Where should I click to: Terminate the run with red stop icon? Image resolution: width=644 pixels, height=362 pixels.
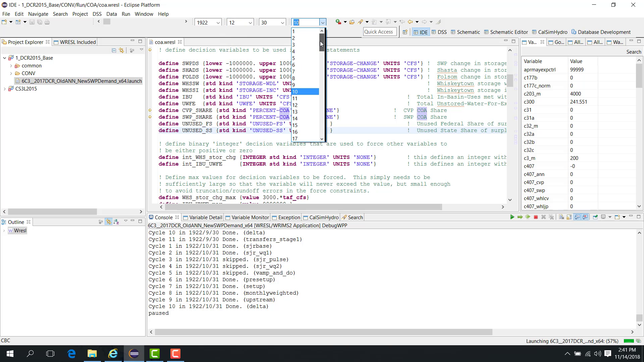[x=536, y=217]
